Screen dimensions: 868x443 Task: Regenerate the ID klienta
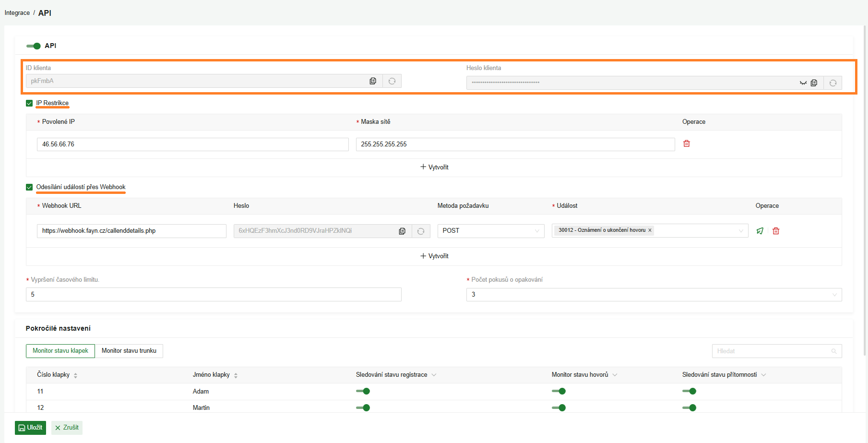(x=392, y=81)
